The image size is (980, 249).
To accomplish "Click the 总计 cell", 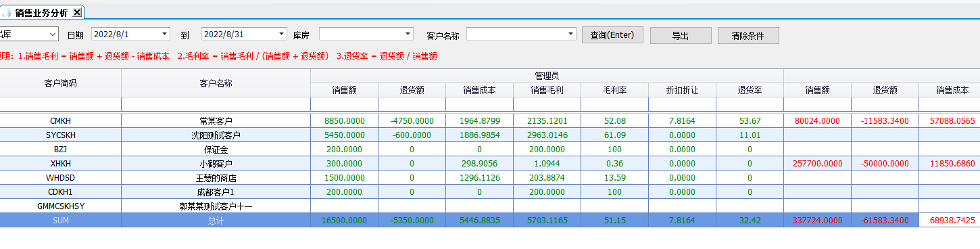I will 216,220.
